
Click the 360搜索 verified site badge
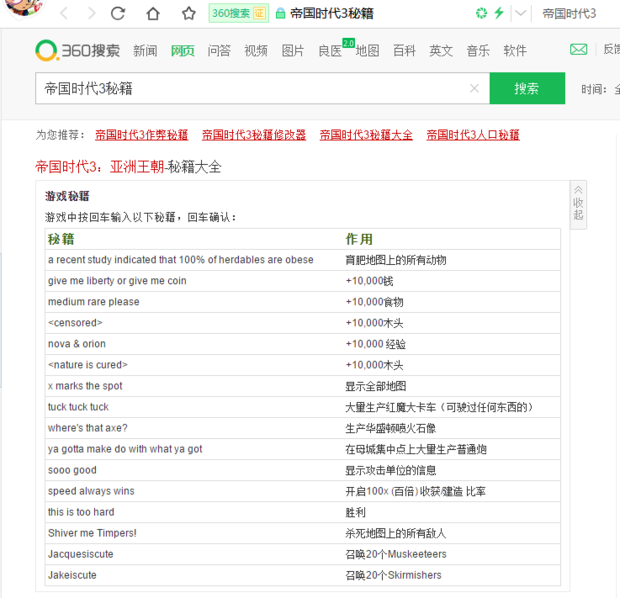[238, 13]
